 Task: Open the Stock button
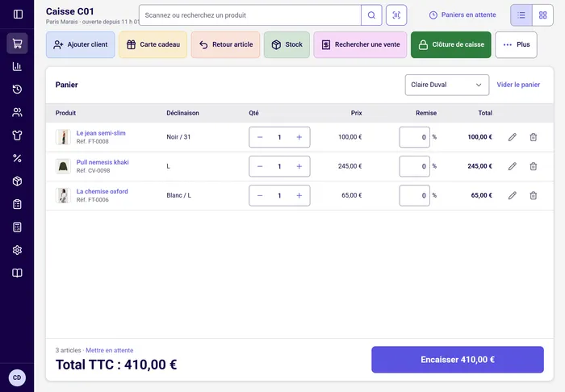click(x=287, y=44)
